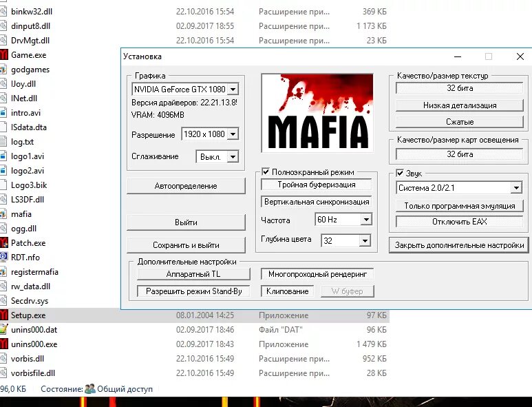Click the mafia shortcut icon in file list
The image size is (532, 407).
[3, 214]
